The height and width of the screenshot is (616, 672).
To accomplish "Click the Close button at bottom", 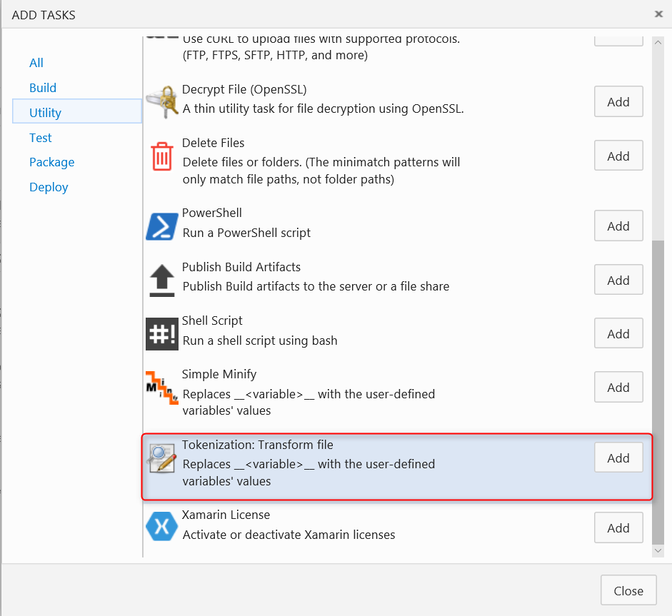I will pyautogui.click(x=628, y=590).
